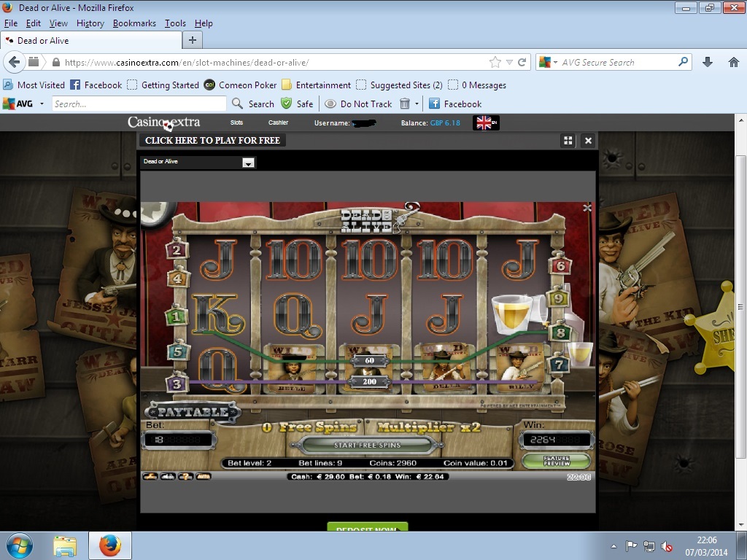747x560 pixels.
Task: Select the Dead or Alive browser tab
Action: (x=91, y=41)
